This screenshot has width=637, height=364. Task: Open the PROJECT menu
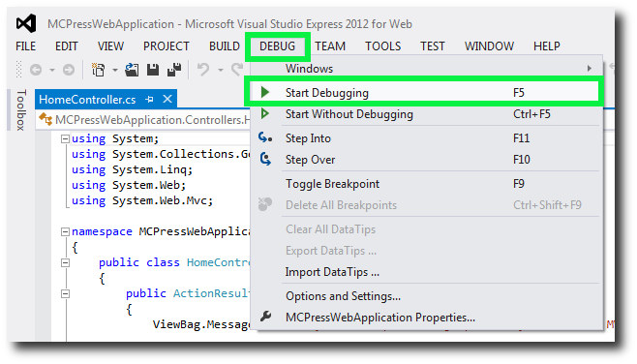click(167, 46)
